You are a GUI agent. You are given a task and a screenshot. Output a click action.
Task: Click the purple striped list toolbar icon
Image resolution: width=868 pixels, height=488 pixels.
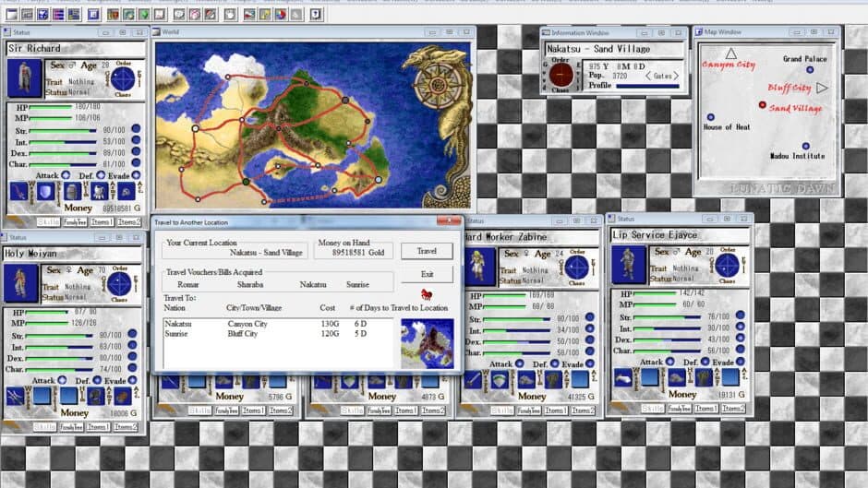coord(57,15)
